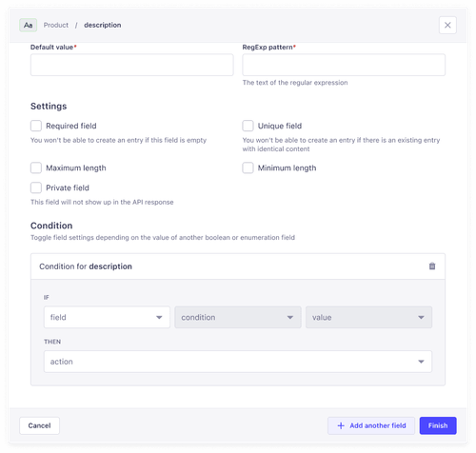Open the condition dropdown
Screen dimensions: 476x453
[x=238, y=317]
